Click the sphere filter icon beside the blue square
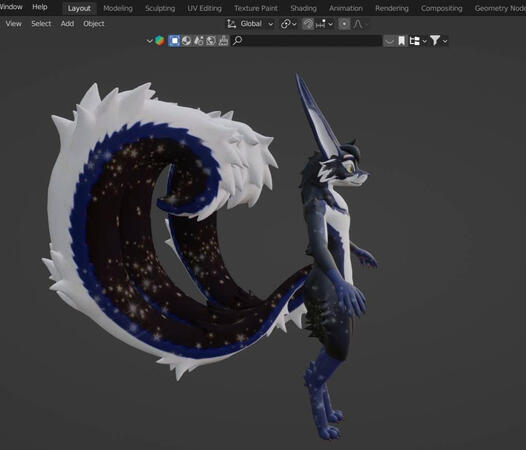Image resolution: width=526 pixels, height=450 pixels. pos(187,41)
